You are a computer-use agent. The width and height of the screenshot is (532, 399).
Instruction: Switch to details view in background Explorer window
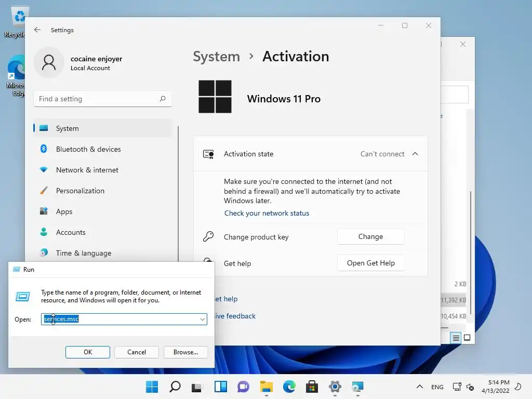pos(456,338)
